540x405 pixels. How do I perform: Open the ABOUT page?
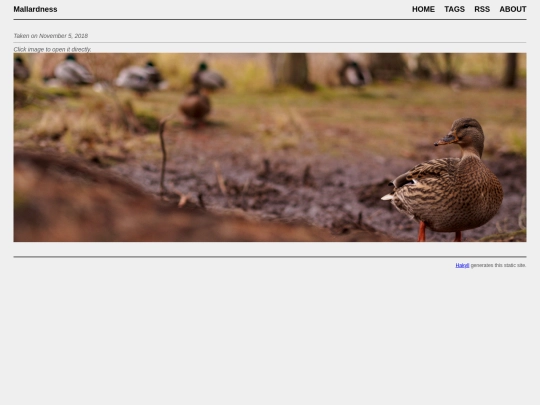pyautogui.click(x=513, y=9)
